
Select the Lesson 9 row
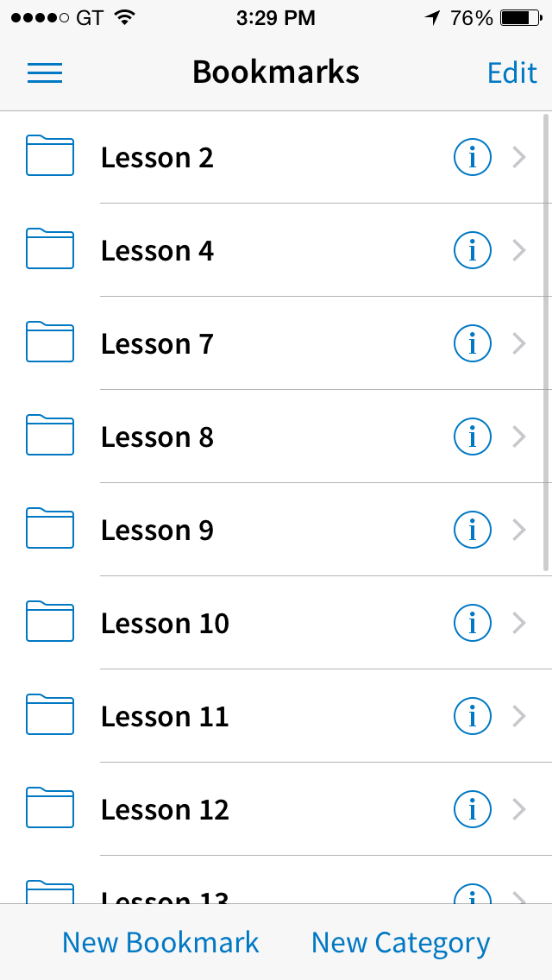coord(276,530)
